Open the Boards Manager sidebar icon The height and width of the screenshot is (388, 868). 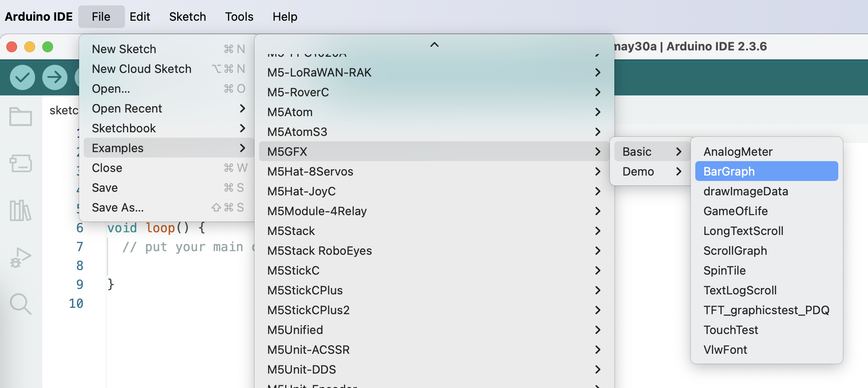click(x=21, y=163)
